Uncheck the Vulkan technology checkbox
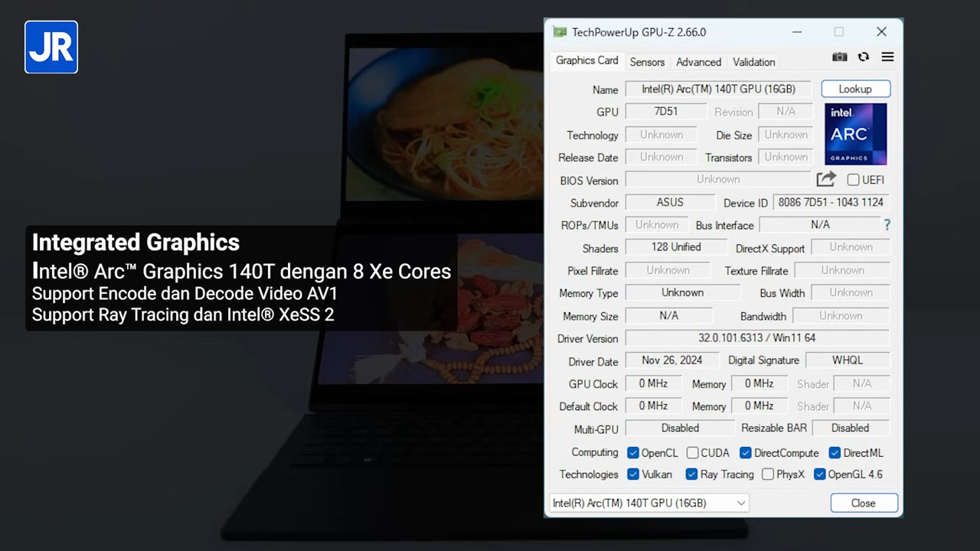 tap(633, 474)
